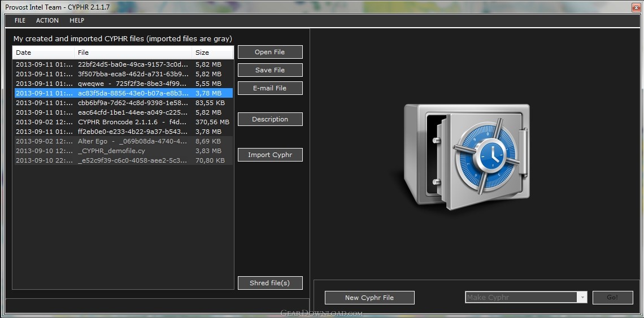
Task: Click the 70,80 KB size cell
Action: pos(210,160)
